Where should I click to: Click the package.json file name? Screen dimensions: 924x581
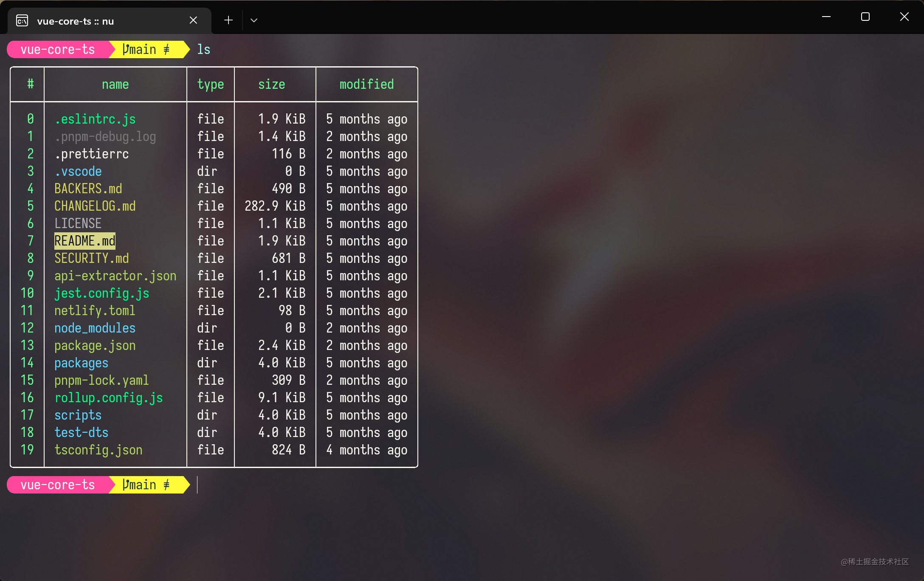[x=95, y=346]
